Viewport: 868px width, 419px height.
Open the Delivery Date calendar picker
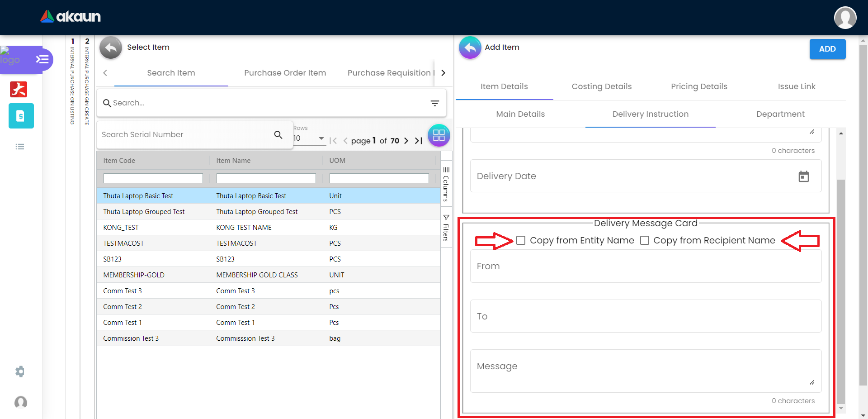click(x=803, y=176)
